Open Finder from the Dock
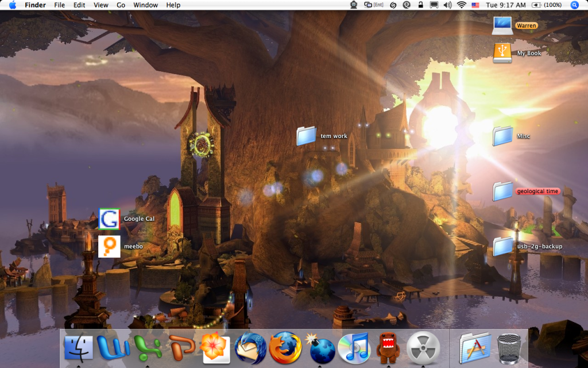 coord(79,348)
